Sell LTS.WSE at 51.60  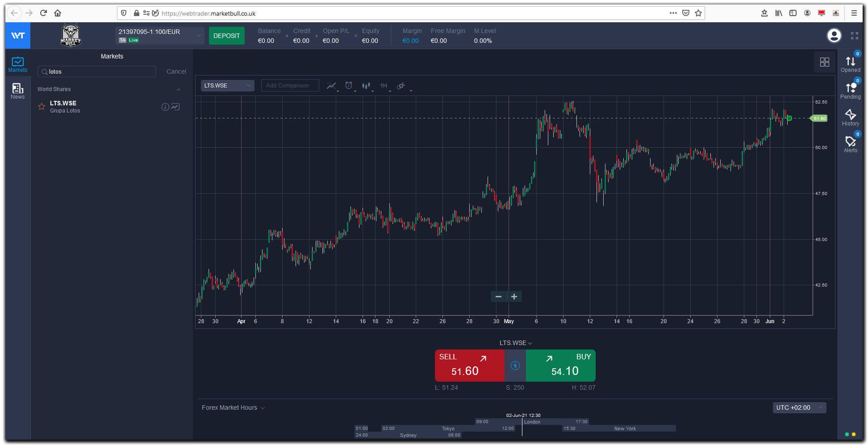pos(470,366)
